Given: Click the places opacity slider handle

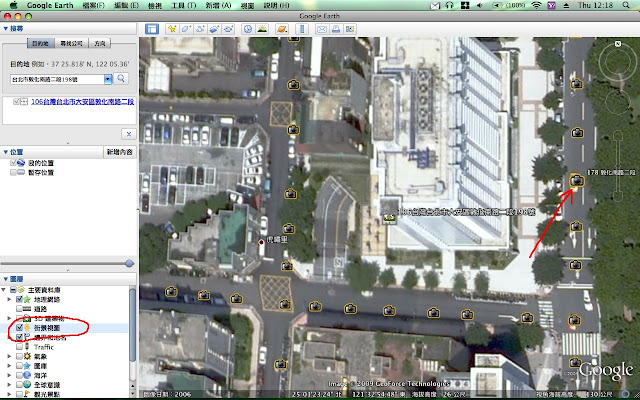Looking at the screenshot, I should (x=129, y=263).
